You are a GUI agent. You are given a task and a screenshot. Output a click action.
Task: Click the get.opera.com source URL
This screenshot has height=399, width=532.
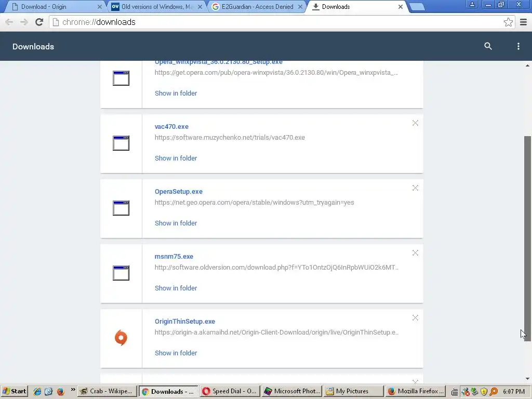click(x=276, y=73)
